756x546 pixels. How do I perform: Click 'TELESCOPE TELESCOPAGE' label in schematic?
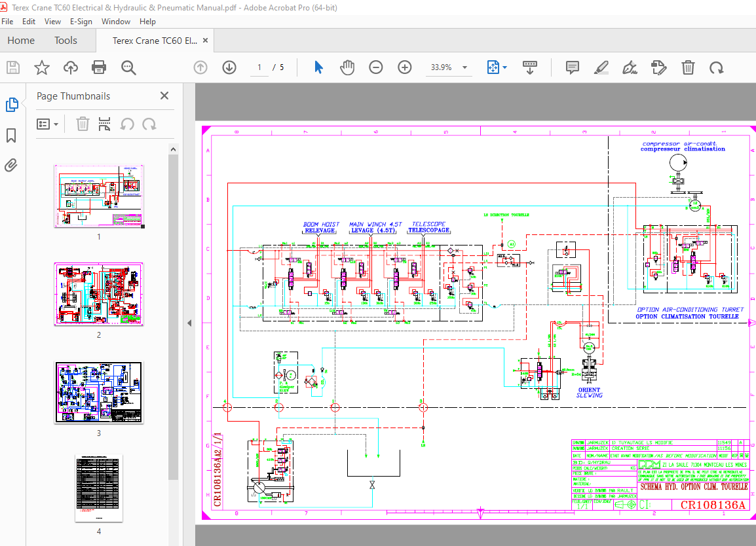[x=428, y=227]
